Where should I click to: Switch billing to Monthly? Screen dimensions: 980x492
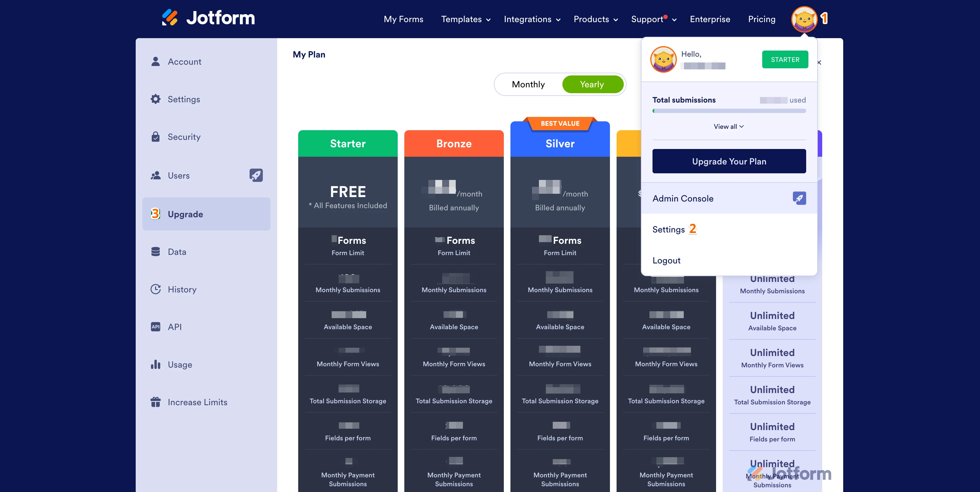528,84
